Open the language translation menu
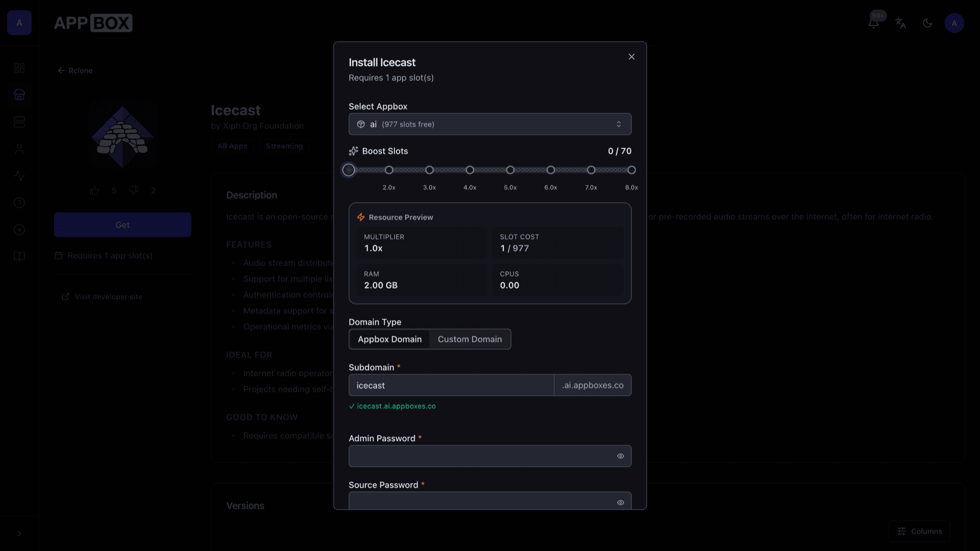This screenshot has height=551, width=980. click(x=900, y=23)
